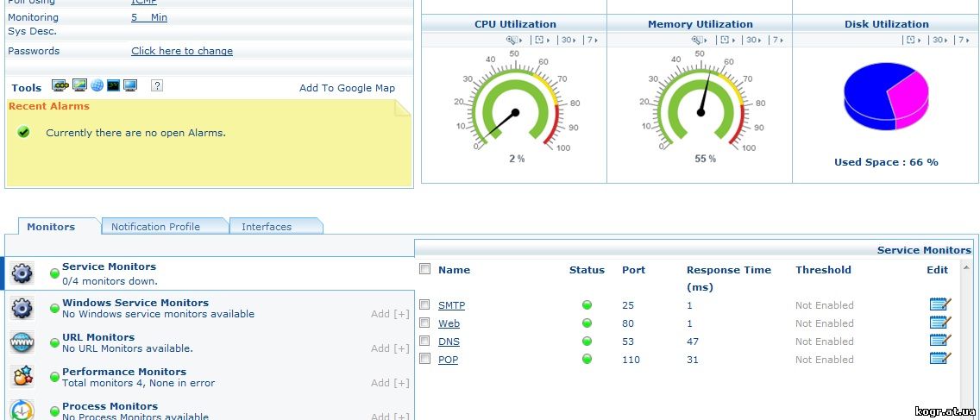Image resolution: width=980 pixels, height=420 pixels.
Task: Open CPU Utilization 30-day report dropdown
Action: coord(569,40)
